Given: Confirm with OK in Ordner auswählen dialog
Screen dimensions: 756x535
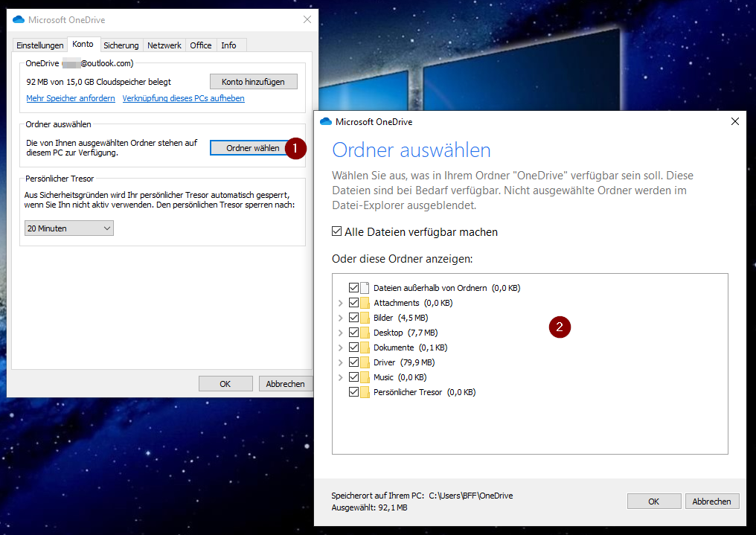Looking at the screenshot, I should tap(654, 502).
